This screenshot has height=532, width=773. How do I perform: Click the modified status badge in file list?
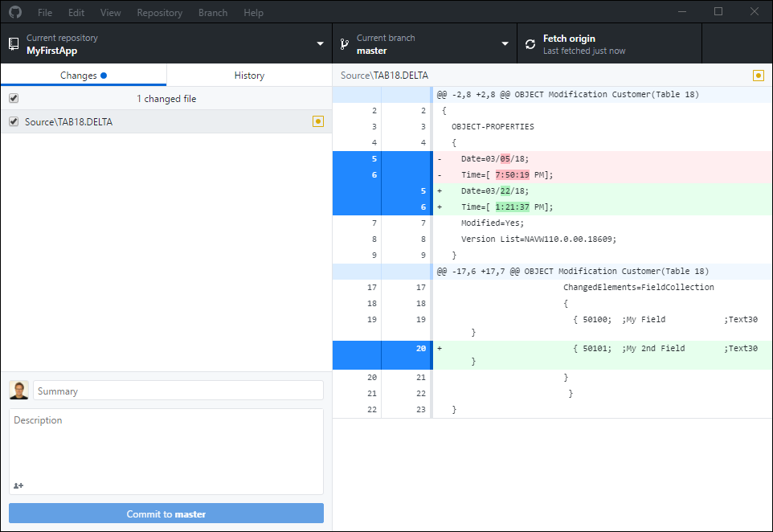point(317,121)
